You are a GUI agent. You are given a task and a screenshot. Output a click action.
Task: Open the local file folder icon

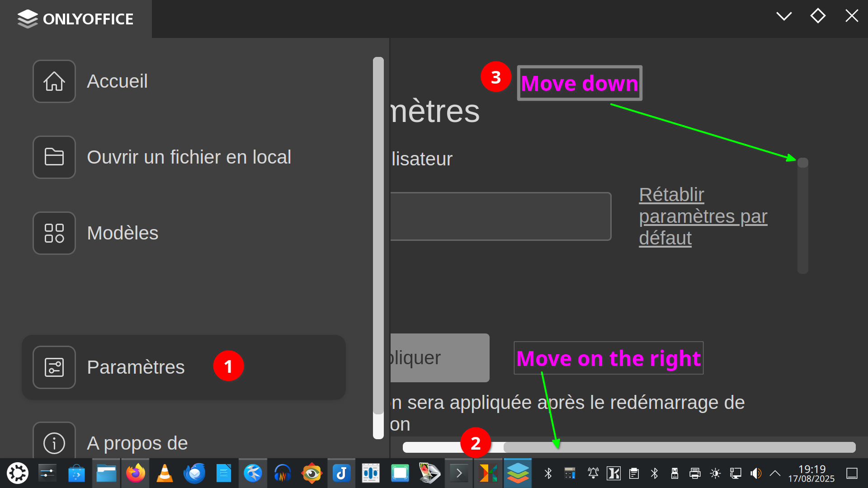54,157
